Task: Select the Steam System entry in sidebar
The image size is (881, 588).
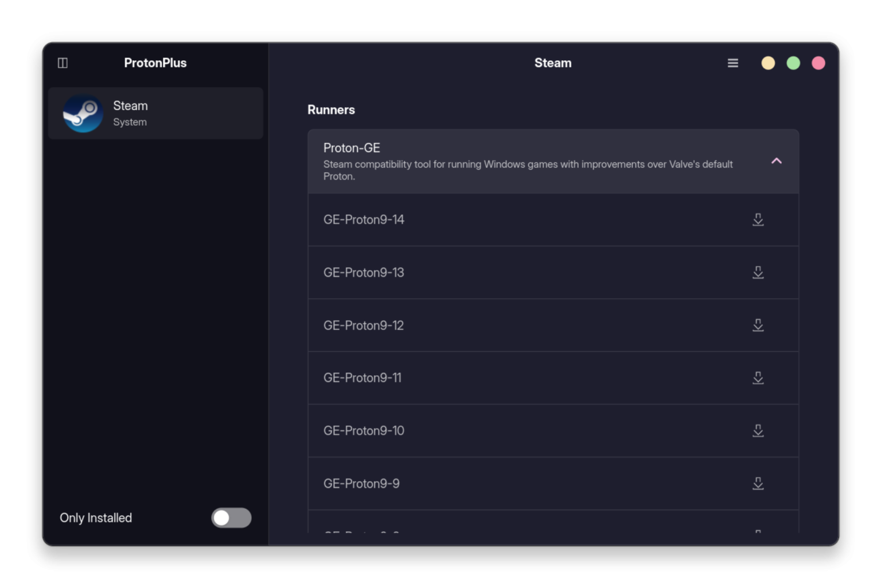Action: pos(155,113)
